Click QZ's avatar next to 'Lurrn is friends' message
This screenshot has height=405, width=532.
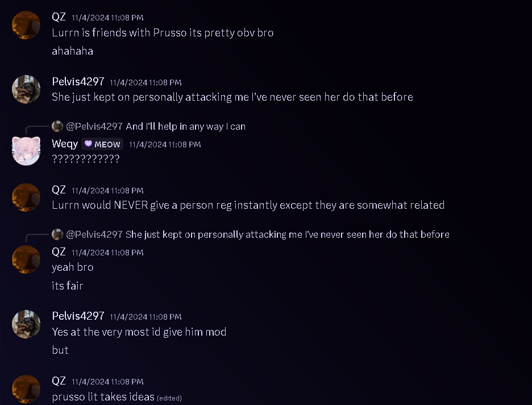tap(26, 25)
